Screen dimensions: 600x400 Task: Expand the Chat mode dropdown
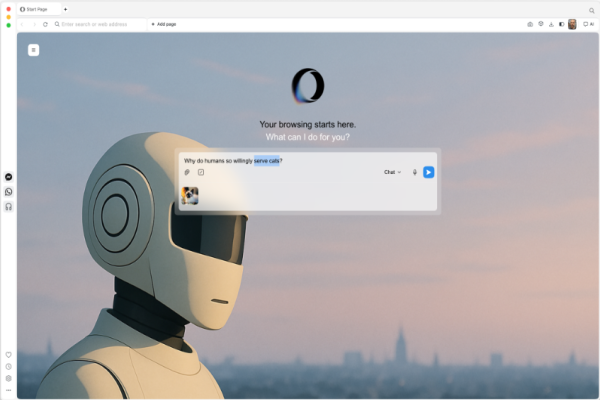[x=392, y=172]
